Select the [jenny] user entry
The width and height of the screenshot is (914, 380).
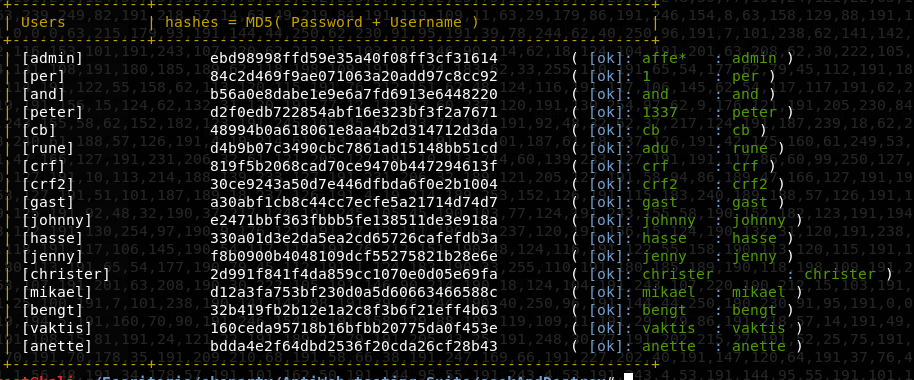pyautogui.click(x=53, y=256)
